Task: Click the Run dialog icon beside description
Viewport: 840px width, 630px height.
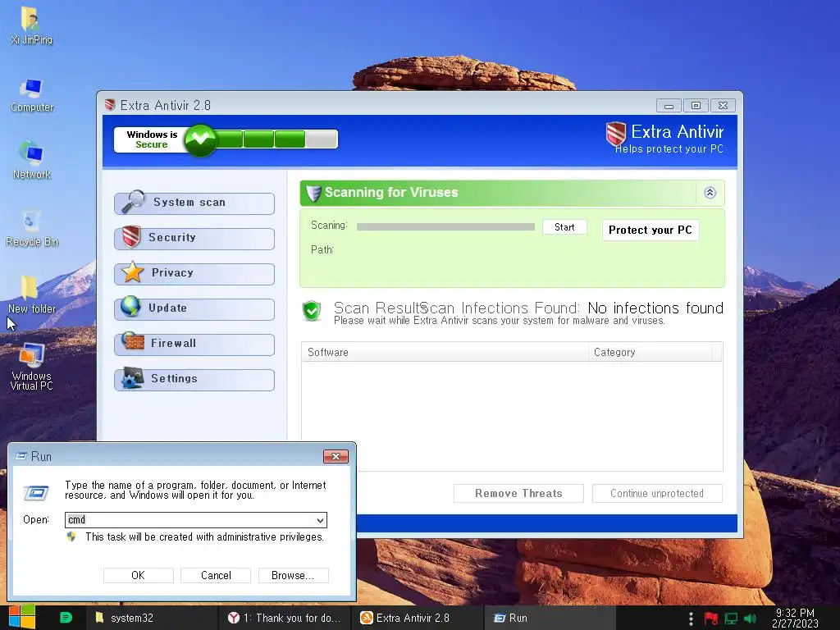Action: [36, 492]
